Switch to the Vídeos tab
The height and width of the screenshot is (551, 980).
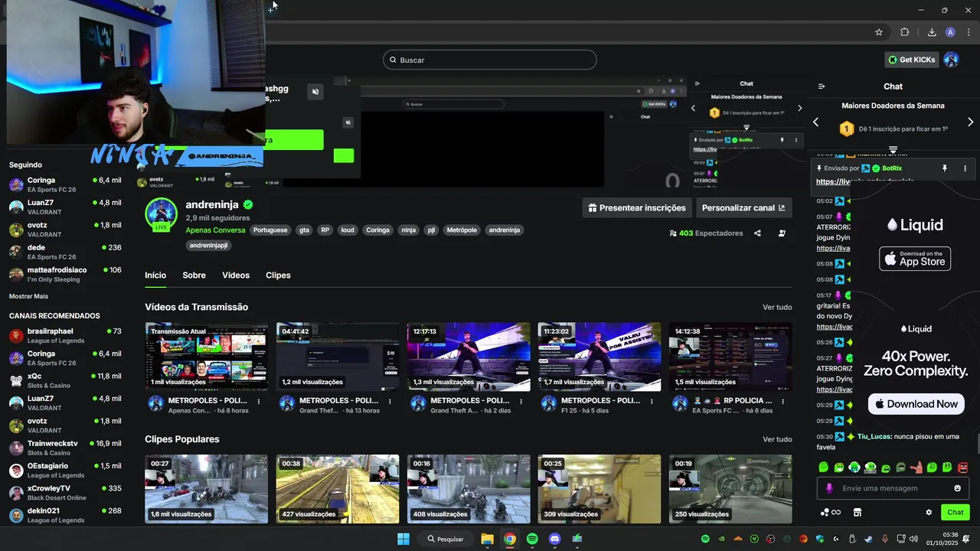coord(236,275)
